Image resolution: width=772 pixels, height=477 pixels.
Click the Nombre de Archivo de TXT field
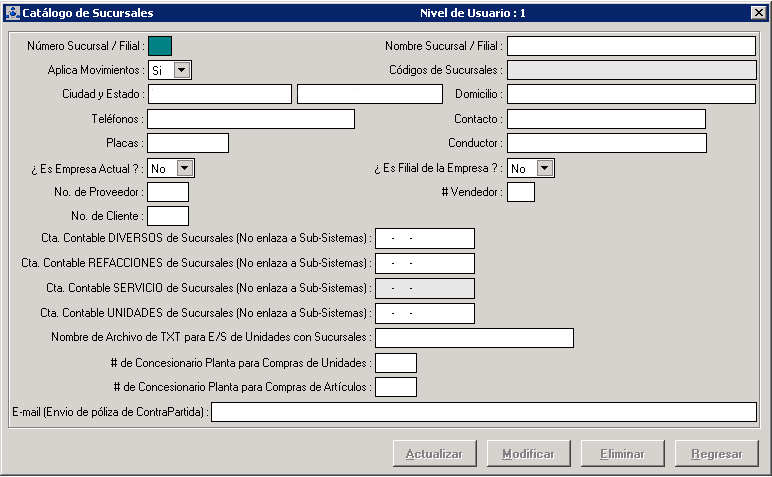[474, 338]
